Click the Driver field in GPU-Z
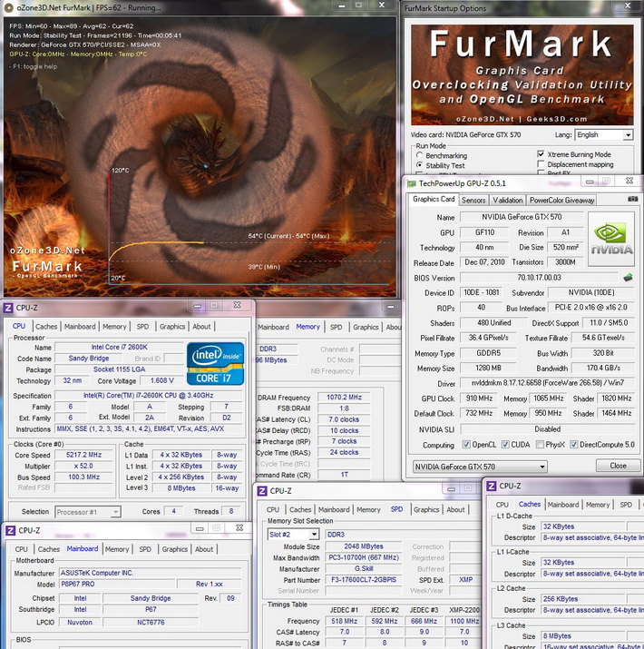 pyautogui.click(x=548, y=383)
